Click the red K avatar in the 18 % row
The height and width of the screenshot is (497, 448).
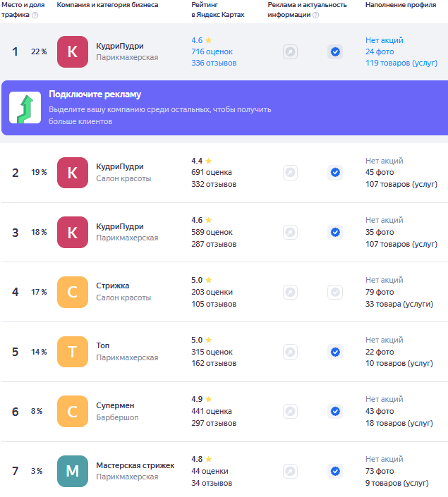pos(73,233)
